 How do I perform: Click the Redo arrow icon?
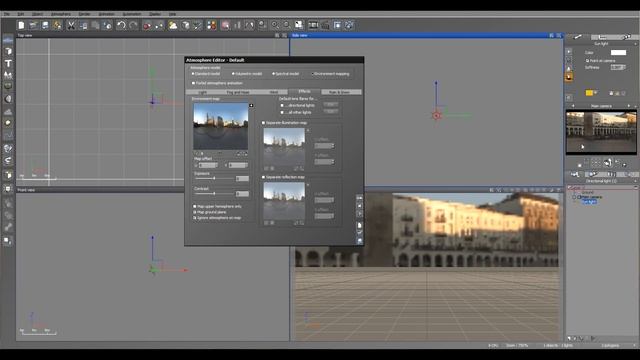coord(133,25)
